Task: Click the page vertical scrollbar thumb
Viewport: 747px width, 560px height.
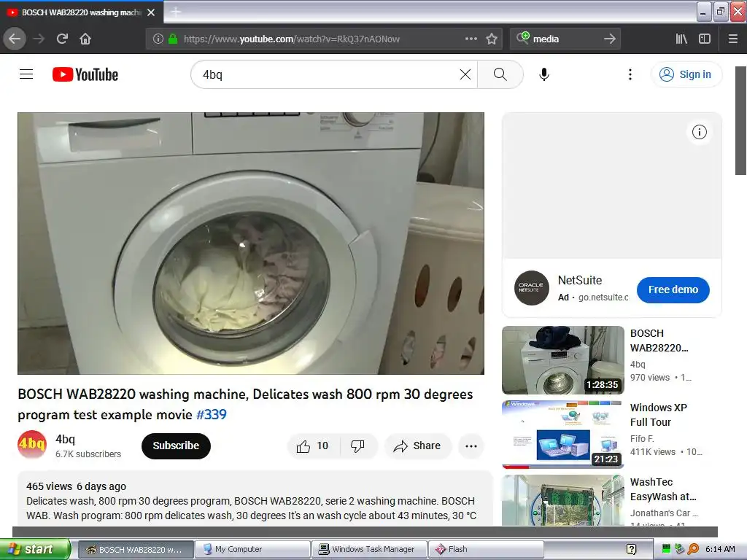Action: tap(741, 120)
